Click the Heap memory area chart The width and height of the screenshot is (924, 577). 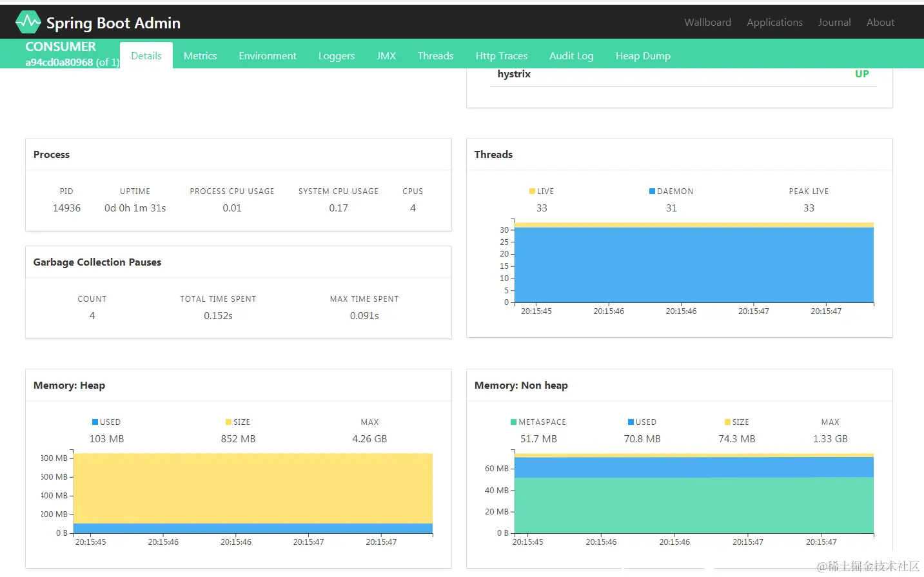point(253,493)
